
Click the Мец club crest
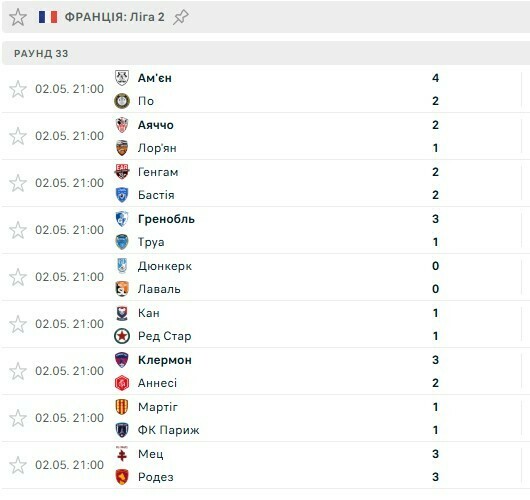(x=122, y=454)
